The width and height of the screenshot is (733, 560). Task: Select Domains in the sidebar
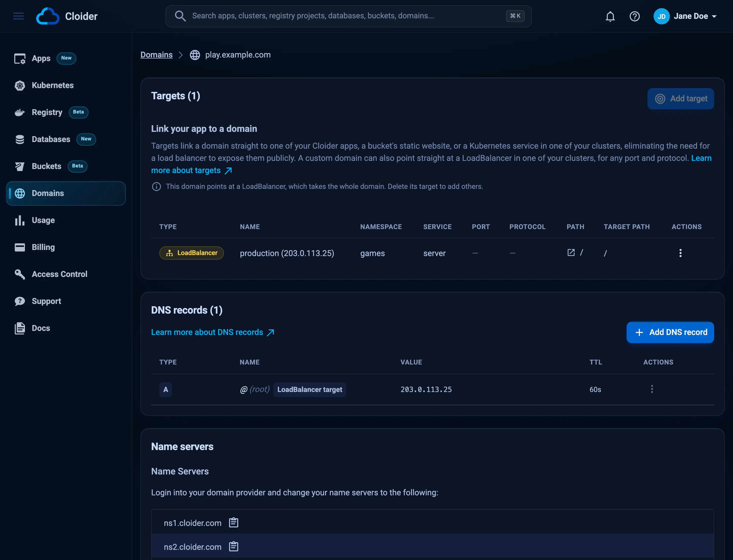click(x=66, y=193)
